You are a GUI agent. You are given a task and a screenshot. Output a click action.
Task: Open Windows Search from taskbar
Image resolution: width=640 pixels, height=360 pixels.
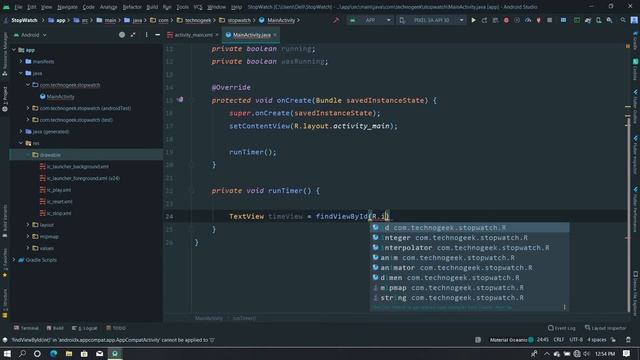click(x=22, y=353)
